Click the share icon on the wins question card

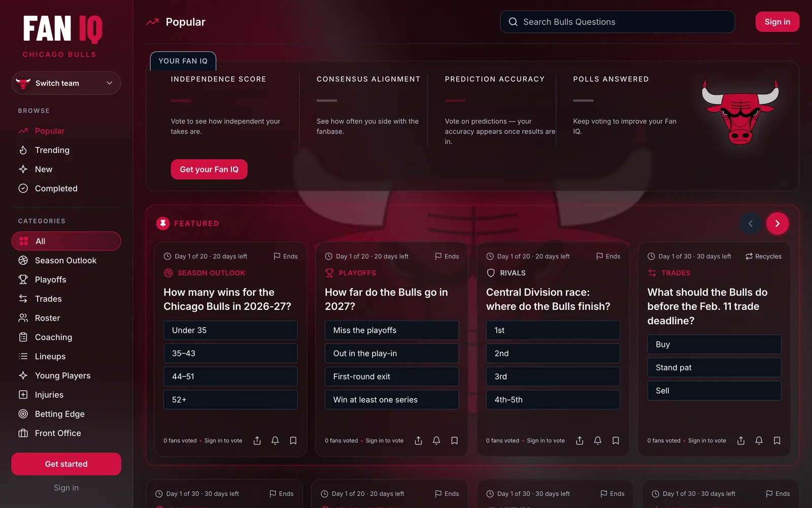pos(257,440)
